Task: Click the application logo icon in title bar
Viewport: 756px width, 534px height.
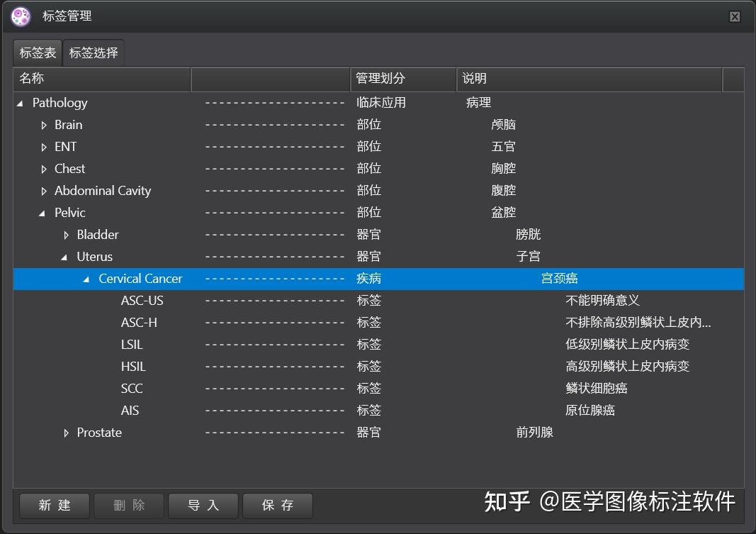Action: 20,16
